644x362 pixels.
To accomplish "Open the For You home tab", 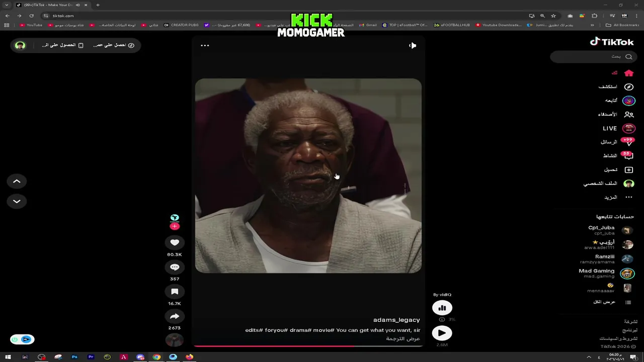I will pyautogui.click(x=622, y=73).
